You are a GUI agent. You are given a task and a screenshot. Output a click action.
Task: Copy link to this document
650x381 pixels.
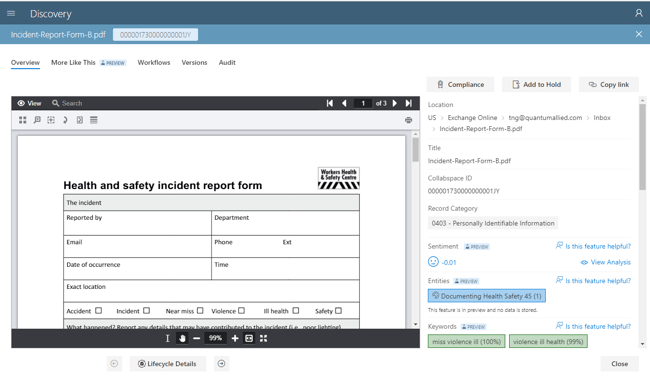(609, 85)
